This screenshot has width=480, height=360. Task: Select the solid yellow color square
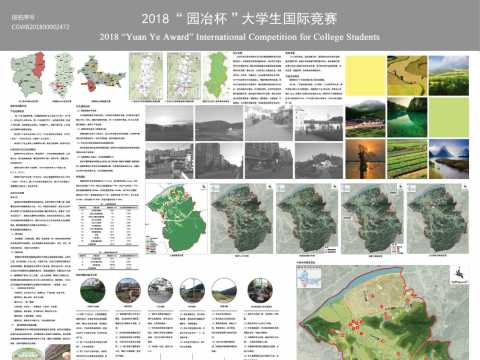click(365, 76)
